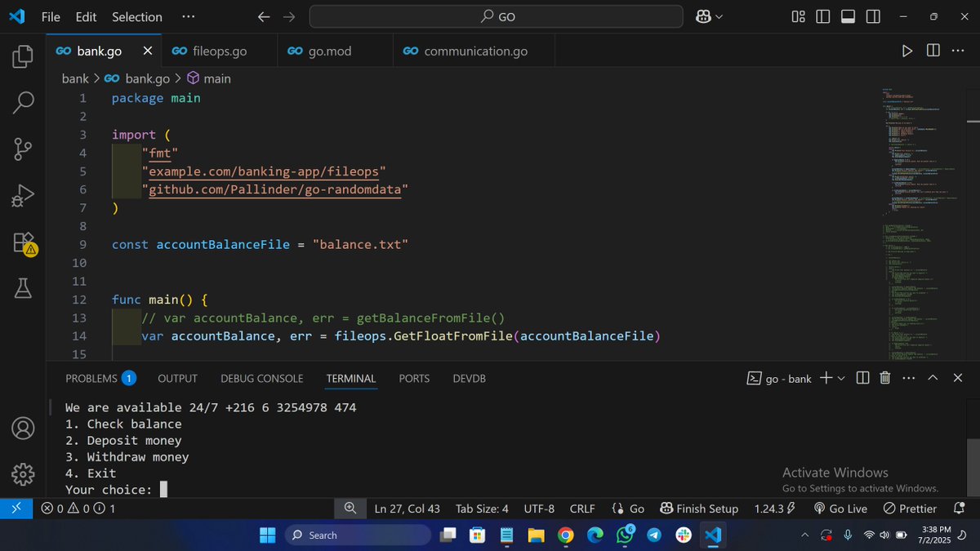
Task: Open Accounts in the Activity Bar
Action: tap(22, 428)
